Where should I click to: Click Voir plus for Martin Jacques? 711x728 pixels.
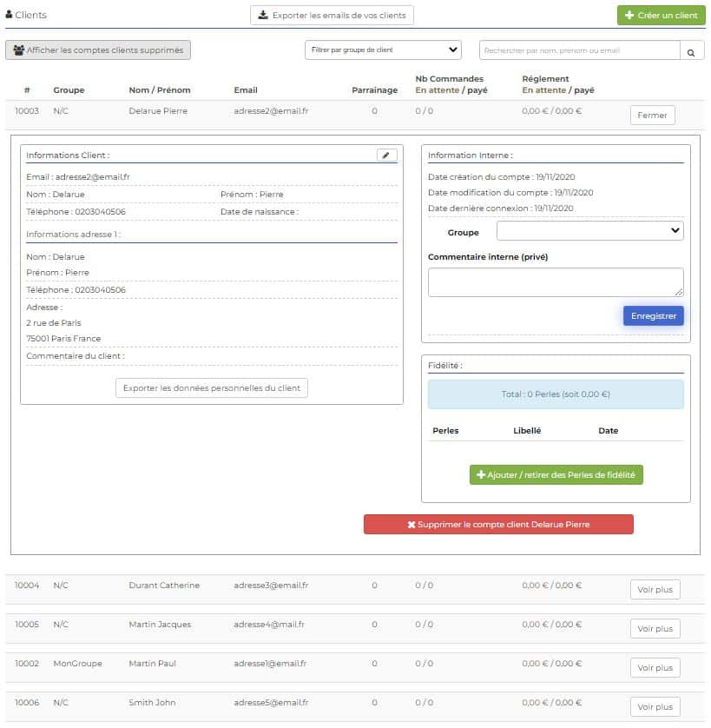click(x=655, y=629)
